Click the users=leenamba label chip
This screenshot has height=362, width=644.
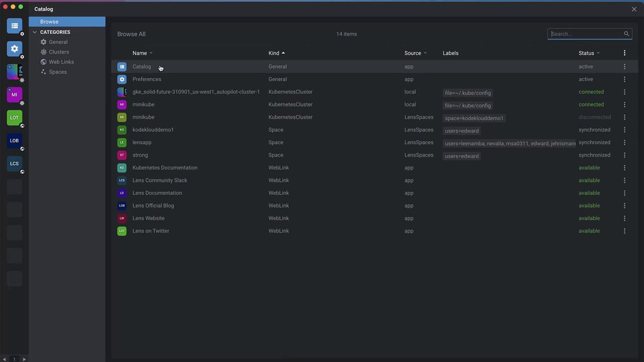pyautogui.click(x=509, y=143)
